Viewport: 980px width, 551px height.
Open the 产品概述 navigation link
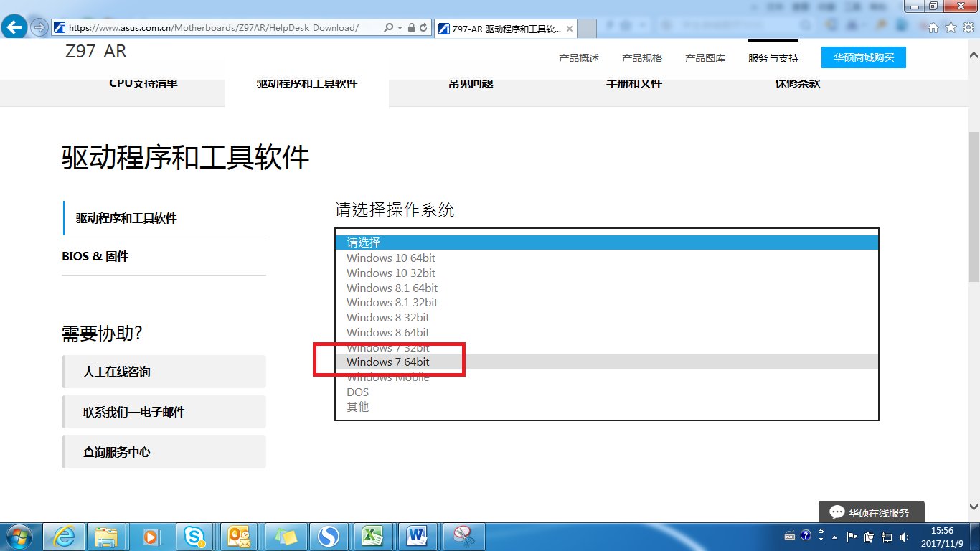pyautogui.click(x=579, y=58)
